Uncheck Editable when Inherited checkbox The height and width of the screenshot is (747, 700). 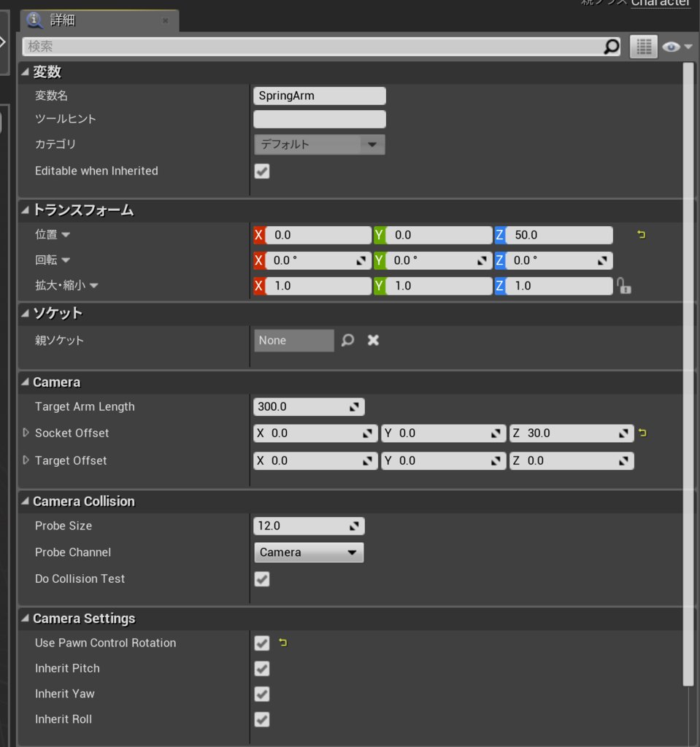click(262, 171)
